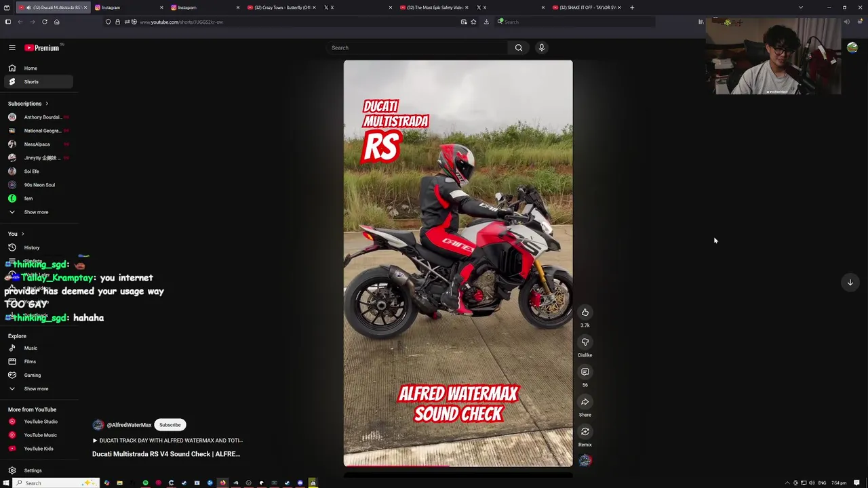Seek using the short's red progress bar
The image size is (868, 488).
click(458, 466)
